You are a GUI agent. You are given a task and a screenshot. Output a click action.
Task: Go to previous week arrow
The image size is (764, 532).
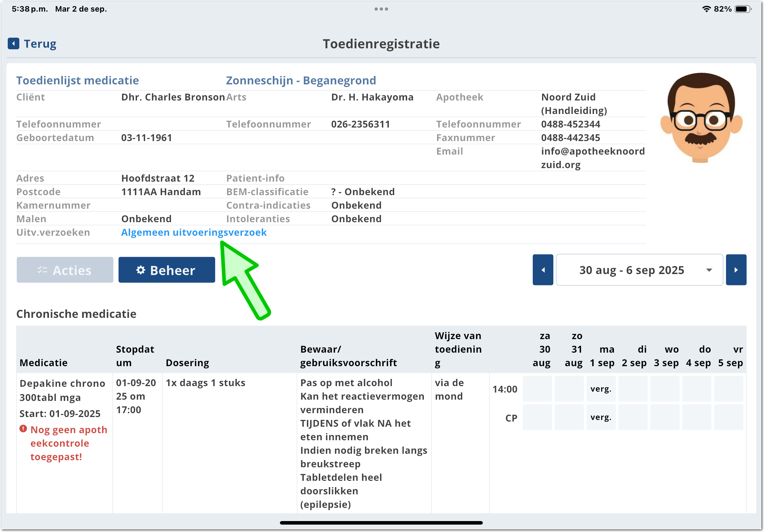tap(542, 270)
